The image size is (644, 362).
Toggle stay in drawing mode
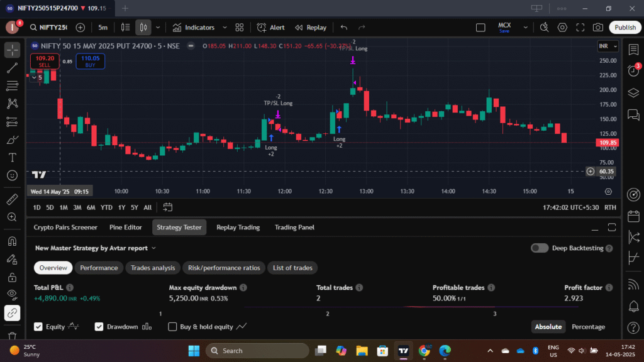click(13, 260)
